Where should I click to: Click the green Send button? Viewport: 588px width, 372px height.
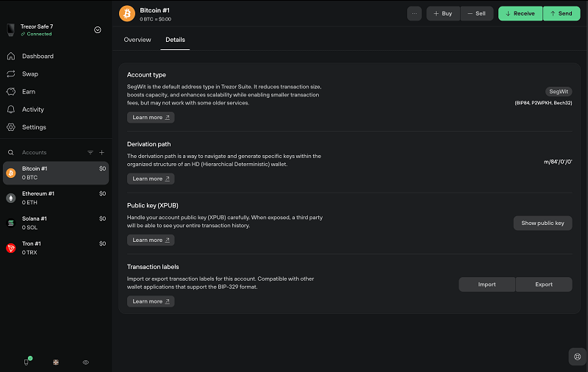[x=562, y=13]
